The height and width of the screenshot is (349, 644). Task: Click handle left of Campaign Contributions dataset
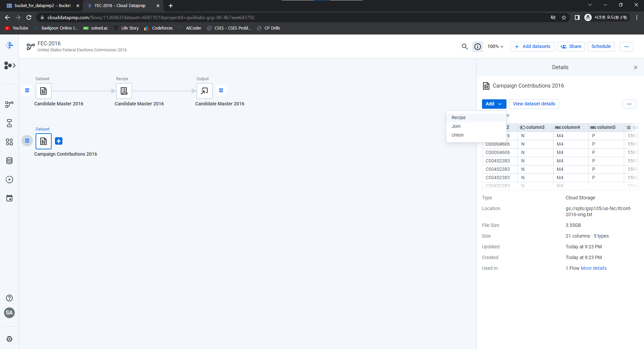coord(27,141)
